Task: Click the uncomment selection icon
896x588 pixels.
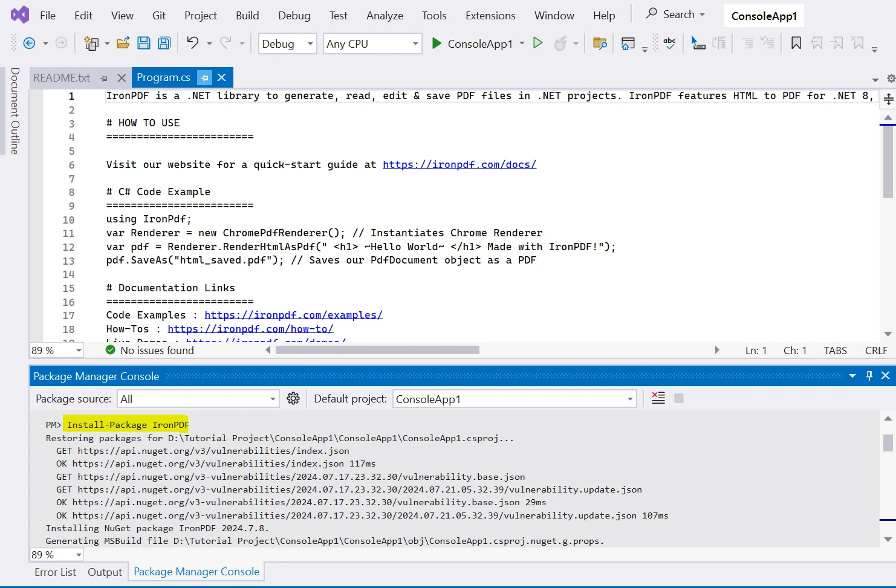Action: 767,43
